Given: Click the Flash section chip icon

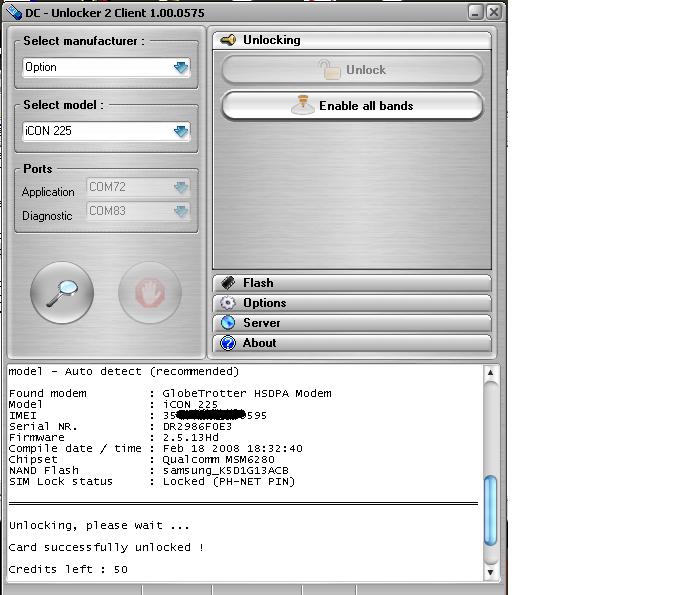Looking at the screenshot, I should coord(228,283).
